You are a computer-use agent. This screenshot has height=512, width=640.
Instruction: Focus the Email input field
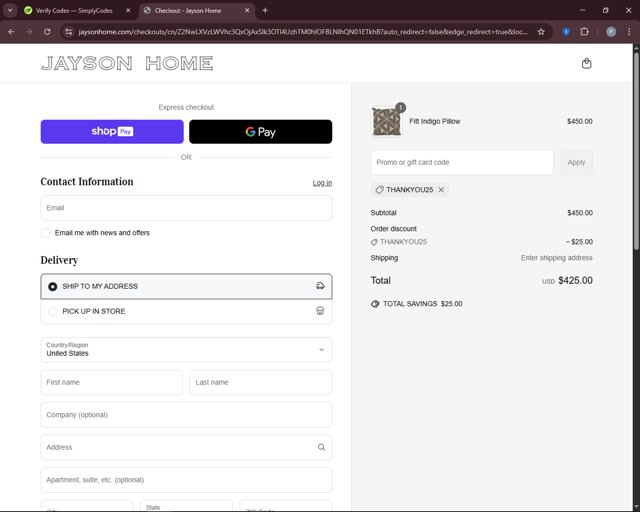coord(186,208)
